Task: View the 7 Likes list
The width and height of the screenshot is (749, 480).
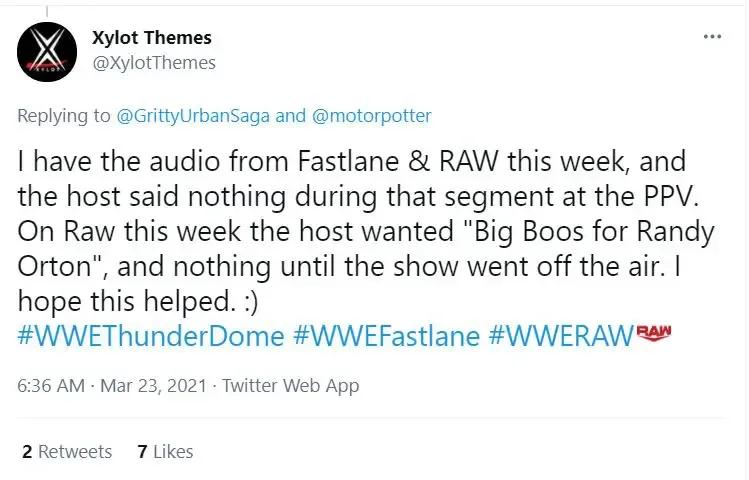Action: [x=165, y=451]
